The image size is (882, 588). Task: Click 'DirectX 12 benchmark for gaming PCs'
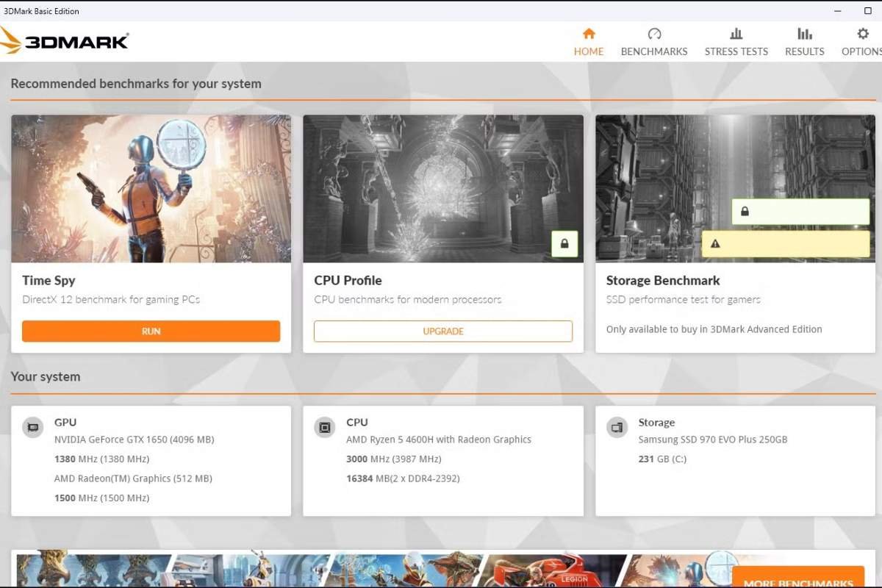pyautogui.click(x=111, y=300)
